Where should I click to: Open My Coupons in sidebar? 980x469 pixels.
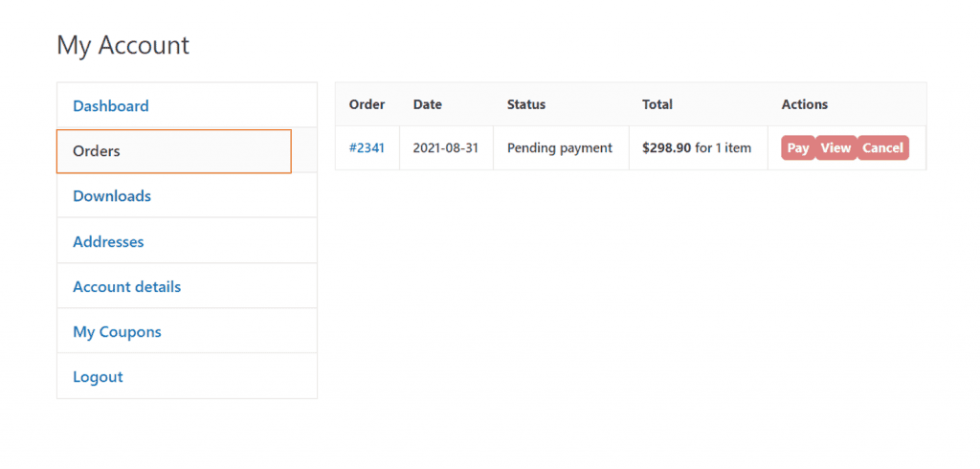pos(117,332)
